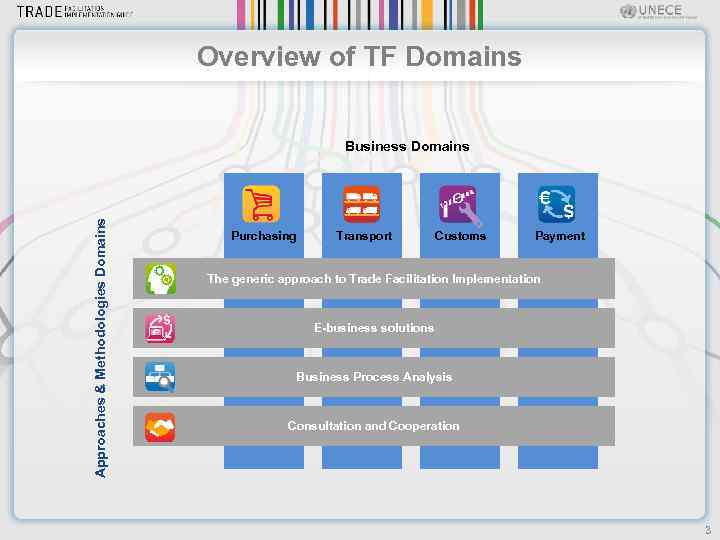Screen dimensions: 720x540
Task: Click the Transport label
Action: pos(364,236)
